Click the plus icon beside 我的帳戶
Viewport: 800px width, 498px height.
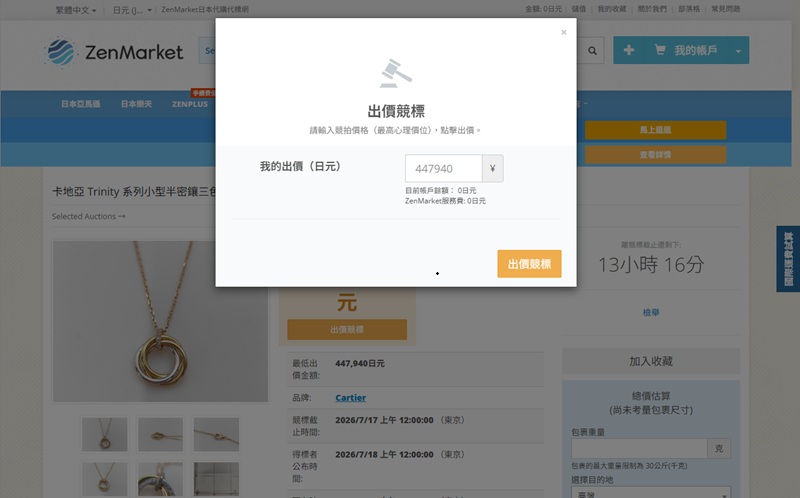point(629,50)
